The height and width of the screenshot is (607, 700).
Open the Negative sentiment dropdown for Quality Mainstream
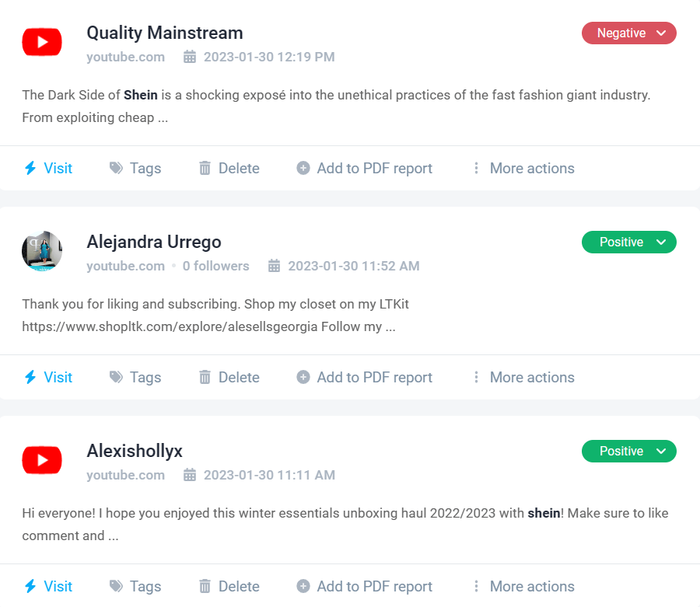tap(629, 33)
